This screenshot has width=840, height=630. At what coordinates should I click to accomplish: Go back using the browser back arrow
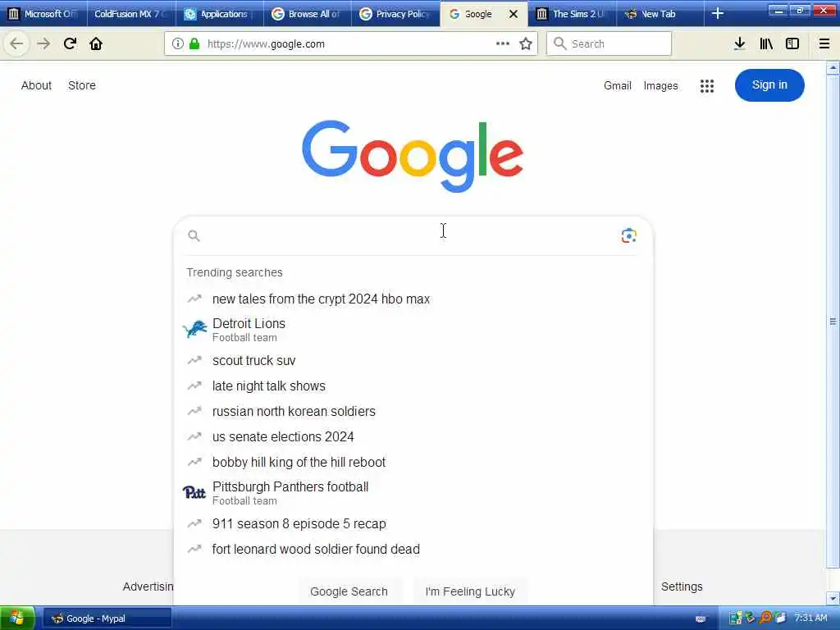coord(16,44)
